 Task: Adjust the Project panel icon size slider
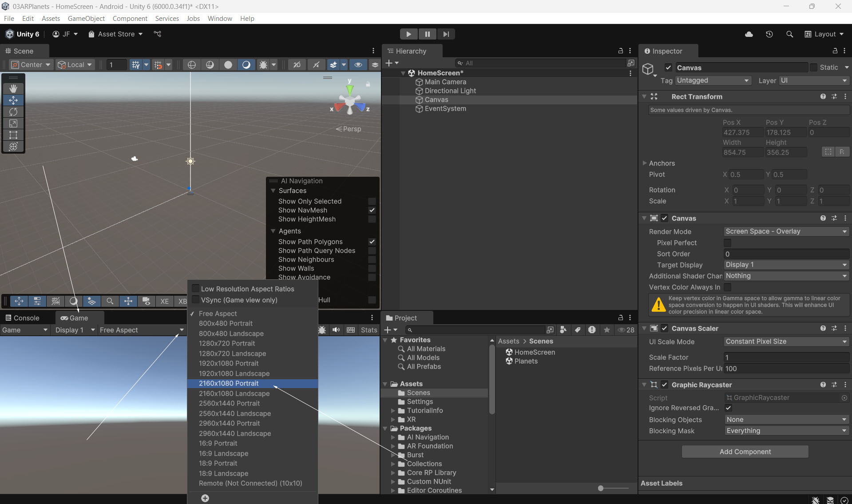coord(601,488)
